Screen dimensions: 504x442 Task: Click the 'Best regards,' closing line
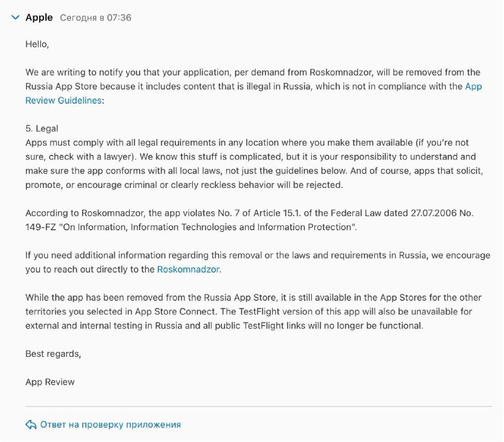(53, 354)
